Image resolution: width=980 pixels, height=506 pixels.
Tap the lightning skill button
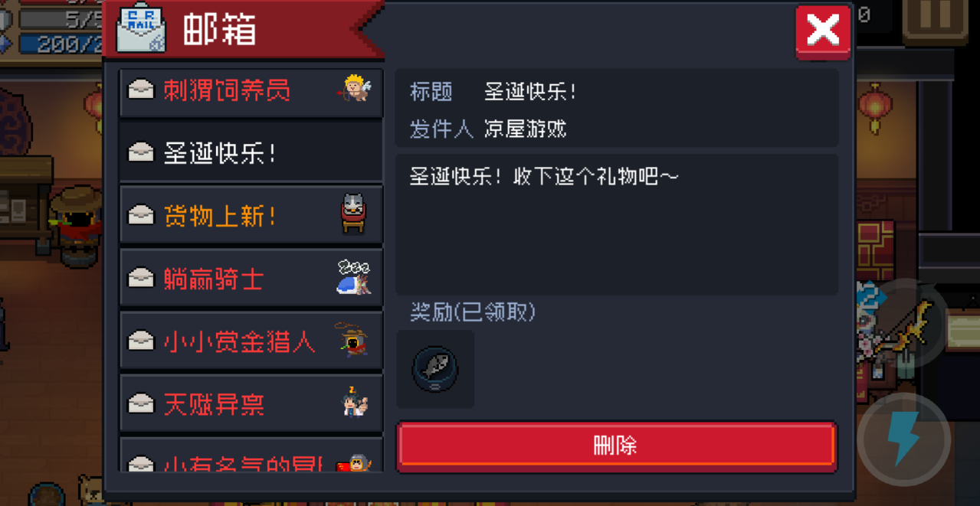[903, 439]
